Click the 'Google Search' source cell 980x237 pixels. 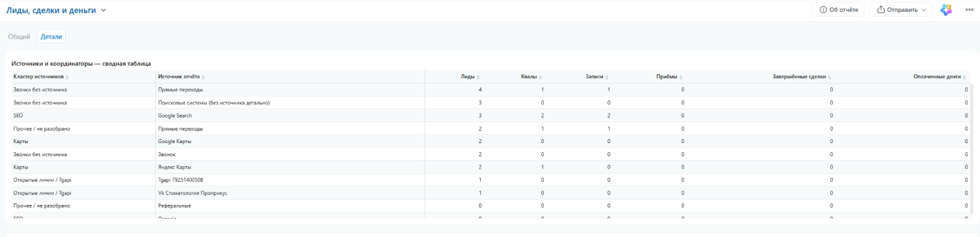click(x=175, y=116)
